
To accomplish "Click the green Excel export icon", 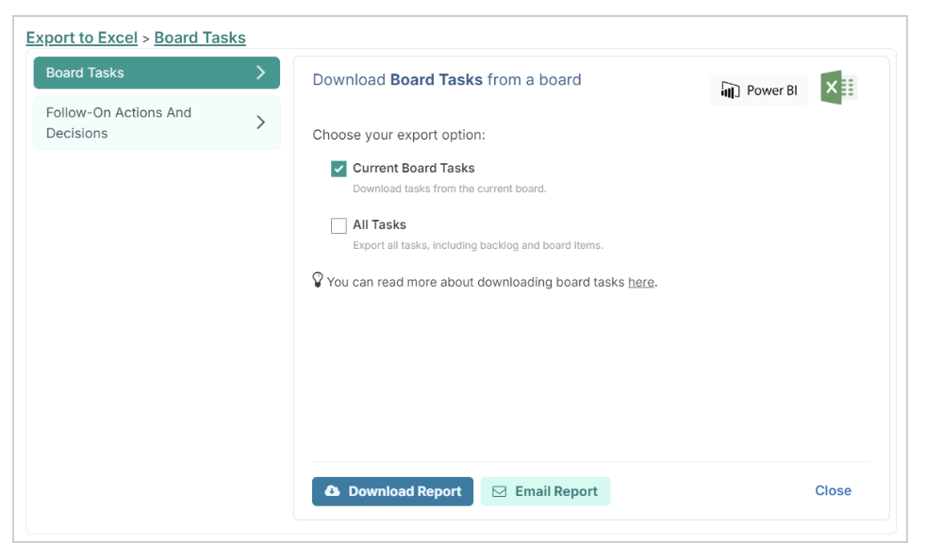I will click(x=838, y=88).
